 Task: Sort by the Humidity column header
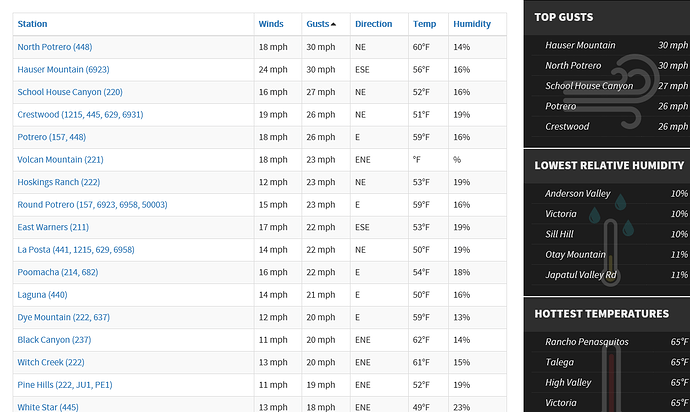pos(472,24)
